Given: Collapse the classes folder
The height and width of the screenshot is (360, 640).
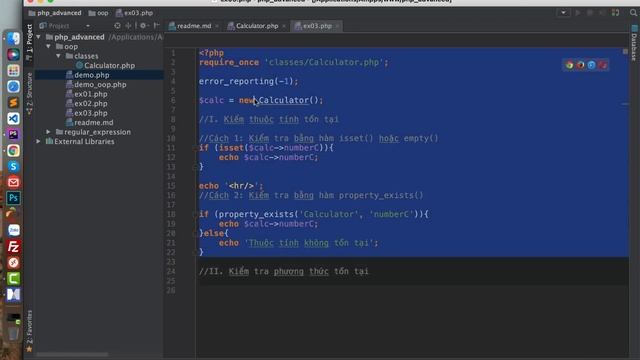Looking at the screenshot, I should (x=58, y=56).
